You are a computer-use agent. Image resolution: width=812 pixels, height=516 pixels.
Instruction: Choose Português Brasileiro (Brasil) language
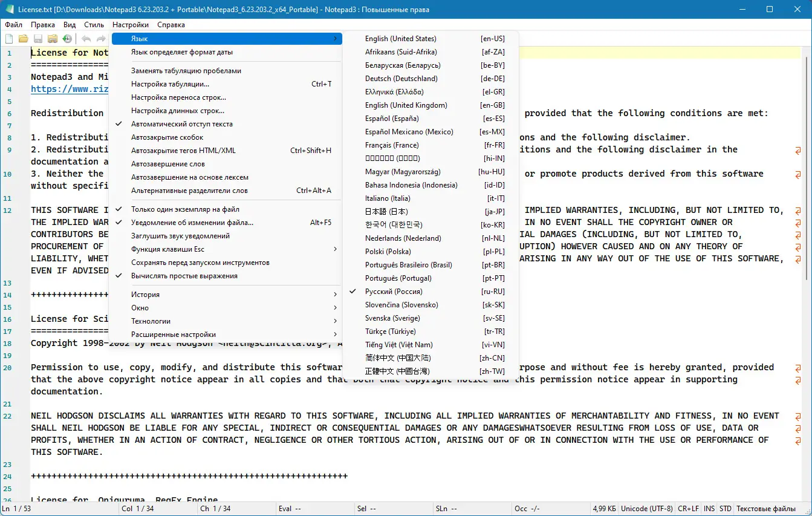point(430,265)
